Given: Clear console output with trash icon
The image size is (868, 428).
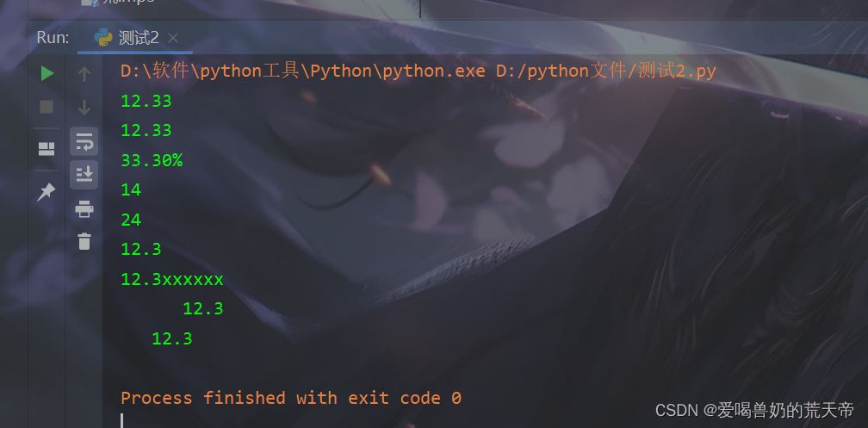Looking at the screenshot, I should pos(84,241).
